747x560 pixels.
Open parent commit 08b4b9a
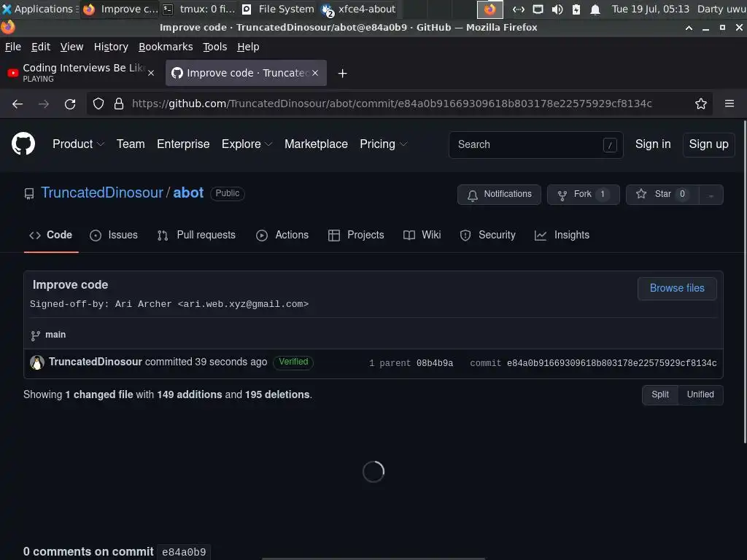435,363
